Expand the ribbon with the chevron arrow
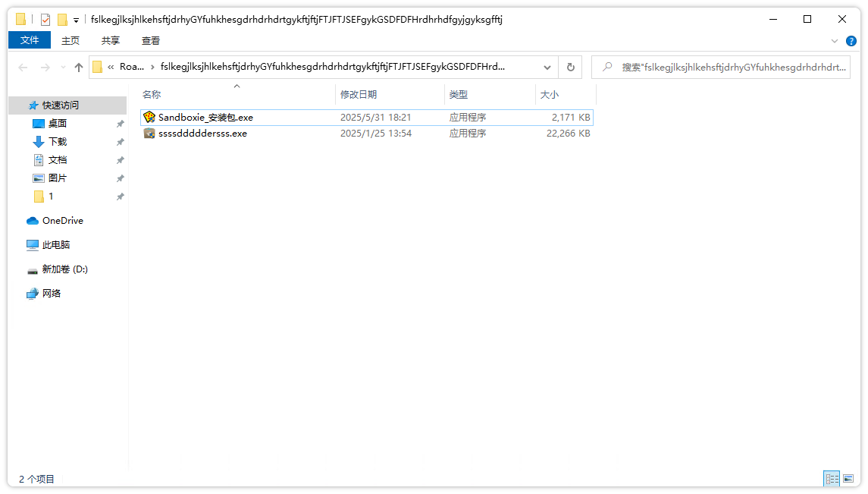The height and width of the screenshot is (494, 868). pyautogui.click(x=835, y=41)
